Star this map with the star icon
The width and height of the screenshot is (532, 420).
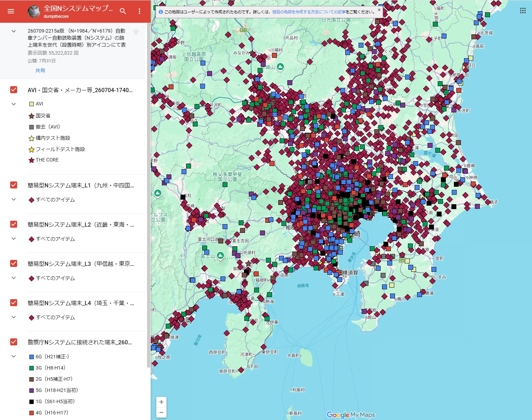(x=136, y=32)
